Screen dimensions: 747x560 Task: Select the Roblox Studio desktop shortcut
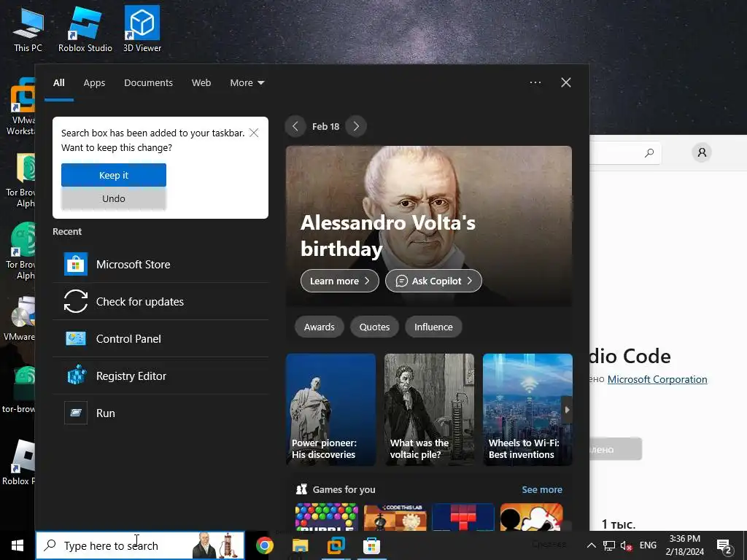[x=85, y=30]
